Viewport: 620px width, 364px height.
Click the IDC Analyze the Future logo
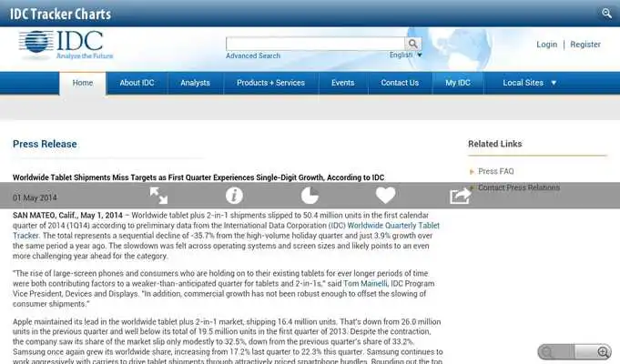(66, 45)
